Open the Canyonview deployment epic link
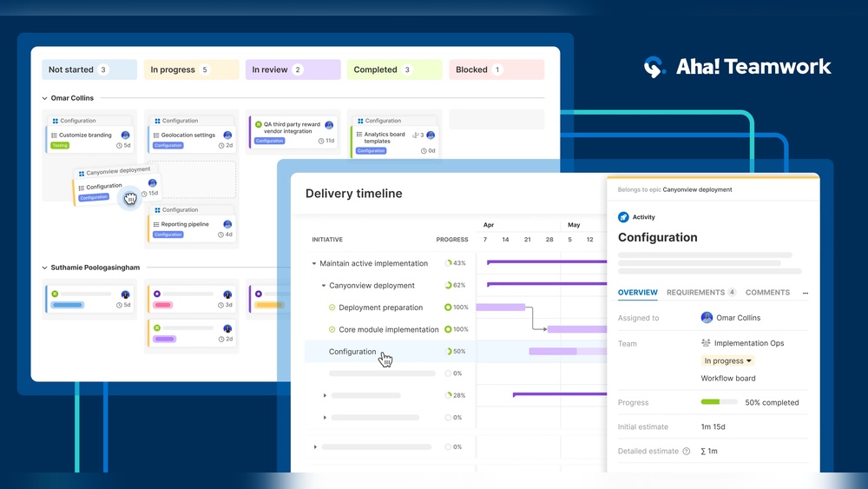This screenshot has height=489, width=868. click(x=693, y=189)
